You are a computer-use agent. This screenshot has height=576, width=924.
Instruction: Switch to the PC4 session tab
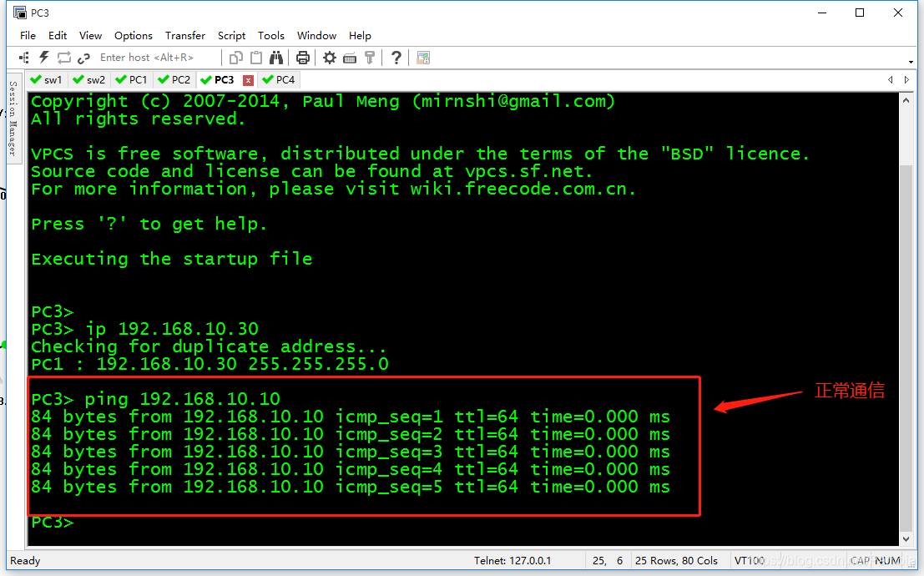pos(280,79)
